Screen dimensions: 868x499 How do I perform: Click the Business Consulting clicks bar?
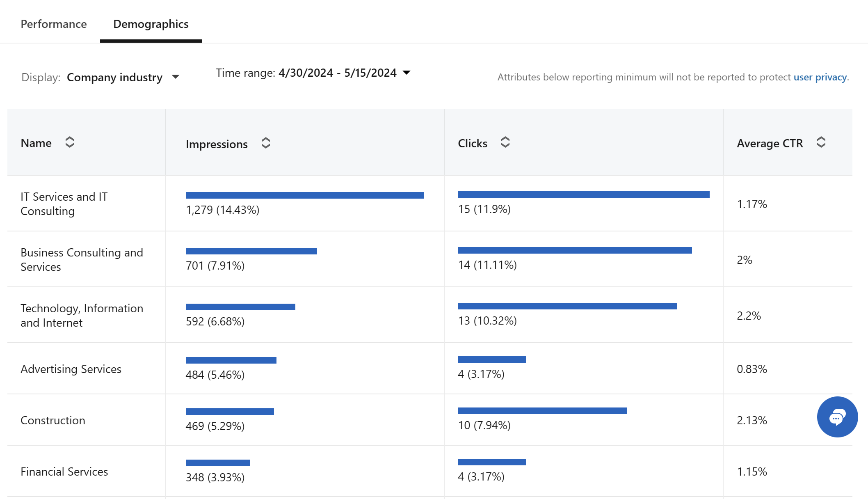pos(575,250)
